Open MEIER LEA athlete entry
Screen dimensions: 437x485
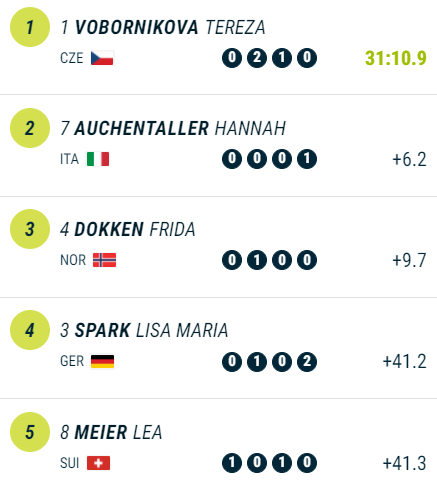[111, 432]
